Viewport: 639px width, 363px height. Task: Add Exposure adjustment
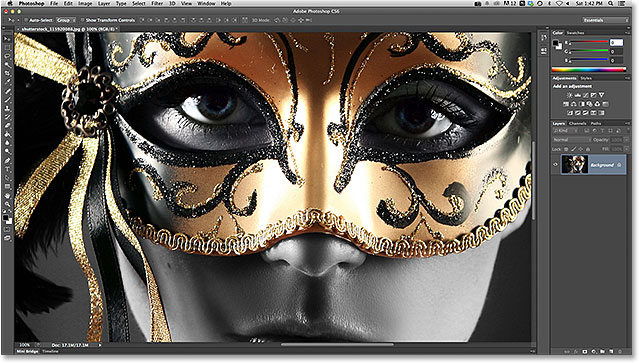(593, 95)
